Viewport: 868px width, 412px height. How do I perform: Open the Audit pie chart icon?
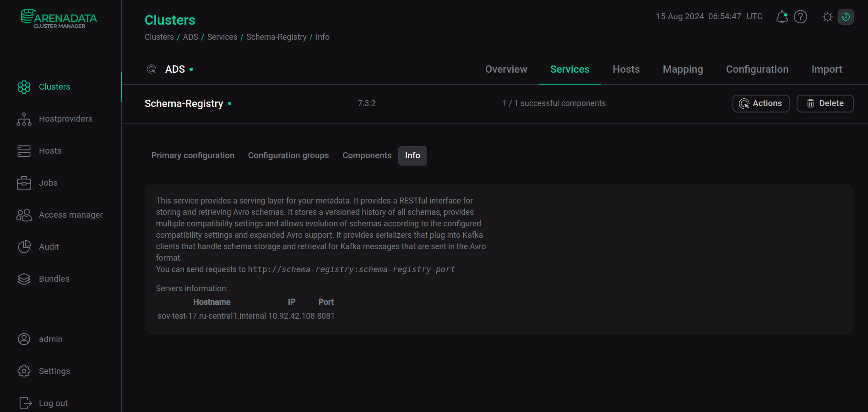[24, 247]
